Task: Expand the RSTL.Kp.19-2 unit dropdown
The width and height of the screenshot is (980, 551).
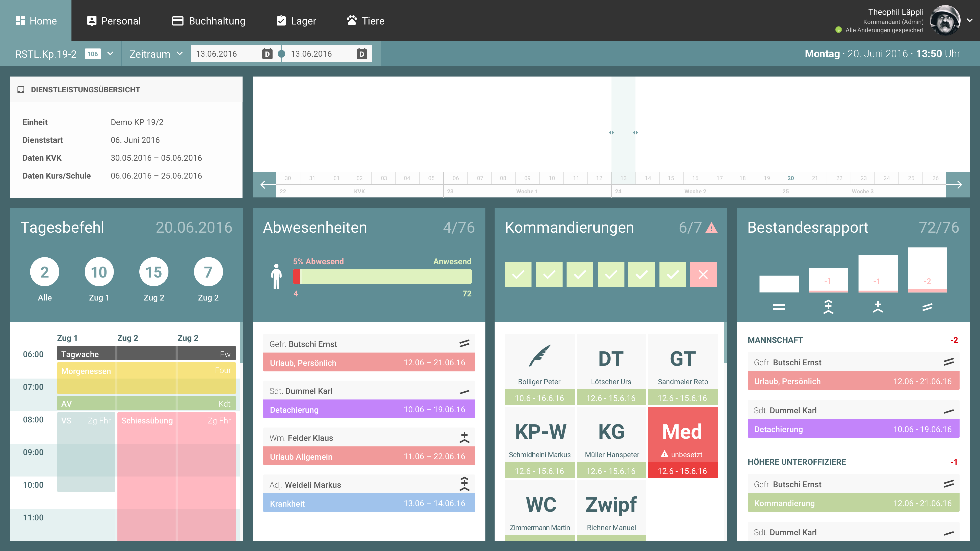Action: pyautogui.click(x=110, y=54)
